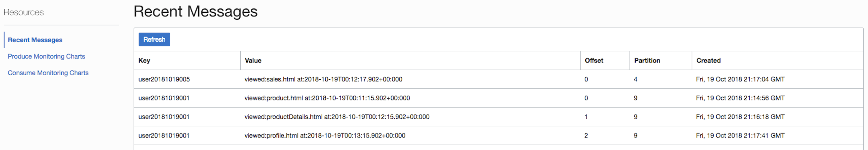Viewport: 868px width, 150px height.
Task: Click the blue Refresh button
Action: [154, 40]
